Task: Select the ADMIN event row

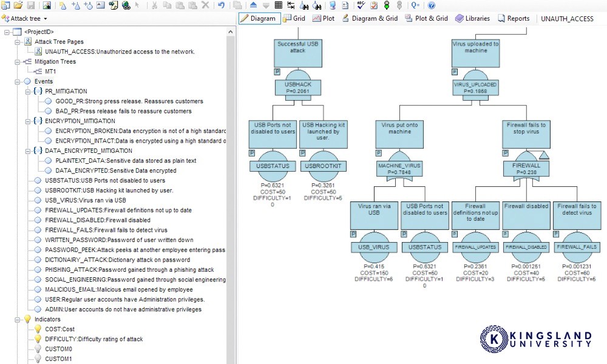Action: click(123, 309)
